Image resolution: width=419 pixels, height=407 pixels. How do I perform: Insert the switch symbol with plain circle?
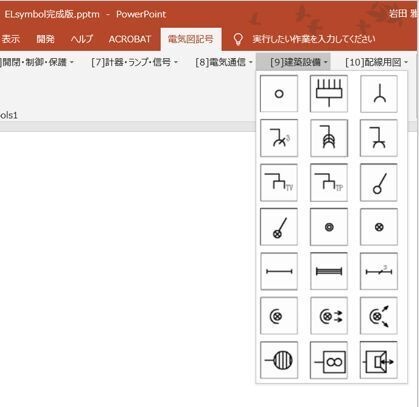coord(379,182)
